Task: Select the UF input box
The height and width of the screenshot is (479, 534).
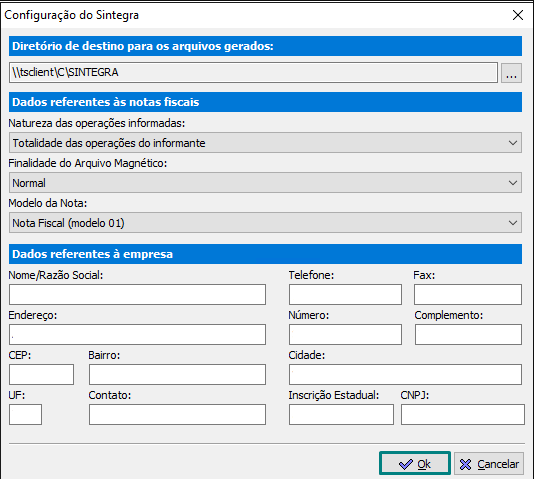Action: click(x=26, y=414)
